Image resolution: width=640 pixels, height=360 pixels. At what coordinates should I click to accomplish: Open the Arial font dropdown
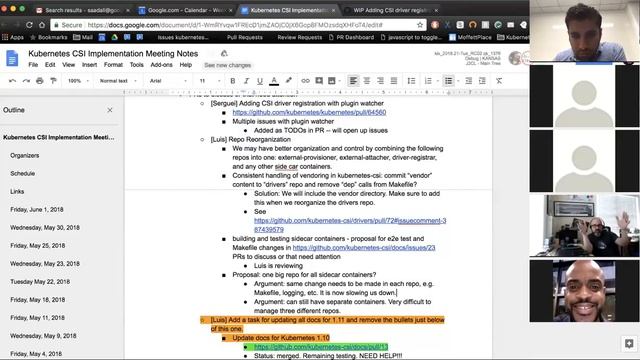(168, 81)
